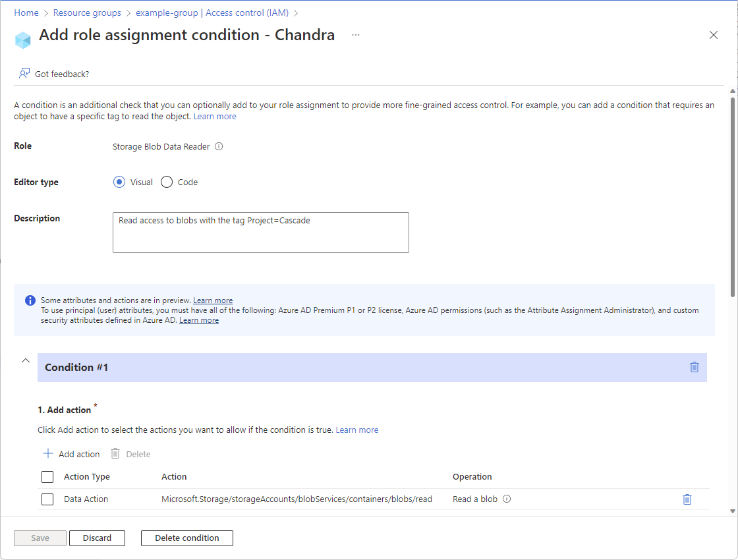The height and width of the screenshot is (560, 738).
Task: Click the plus icon for Add action
Action: coord(48,454)
